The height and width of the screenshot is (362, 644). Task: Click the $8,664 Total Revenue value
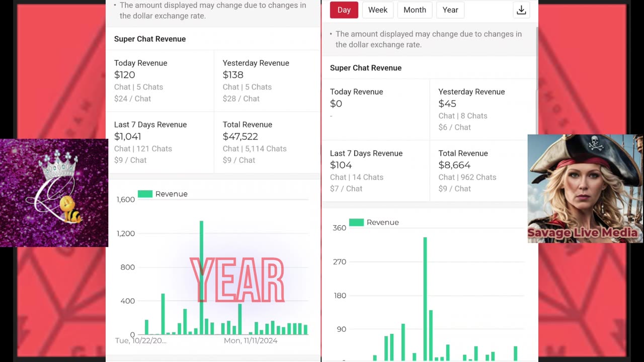coord(454,165)
